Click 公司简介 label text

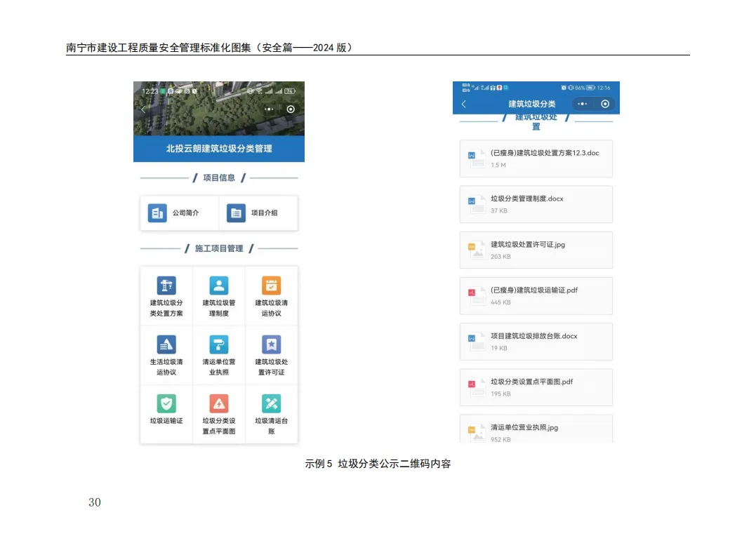185,213
